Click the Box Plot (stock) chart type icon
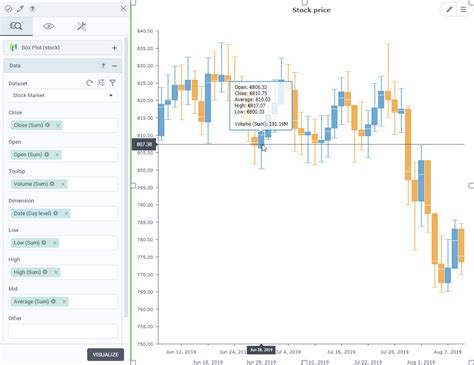 [x=14, y=47]
